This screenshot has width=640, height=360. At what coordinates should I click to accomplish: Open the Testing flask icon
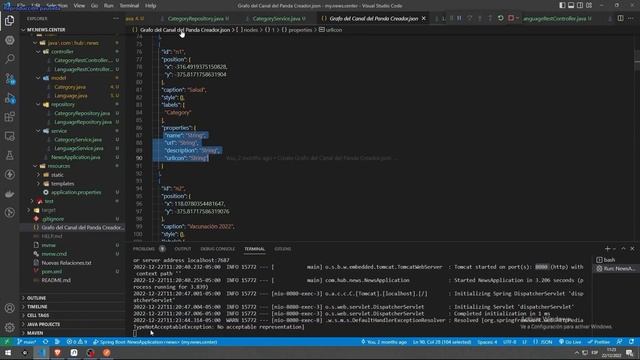9,156
